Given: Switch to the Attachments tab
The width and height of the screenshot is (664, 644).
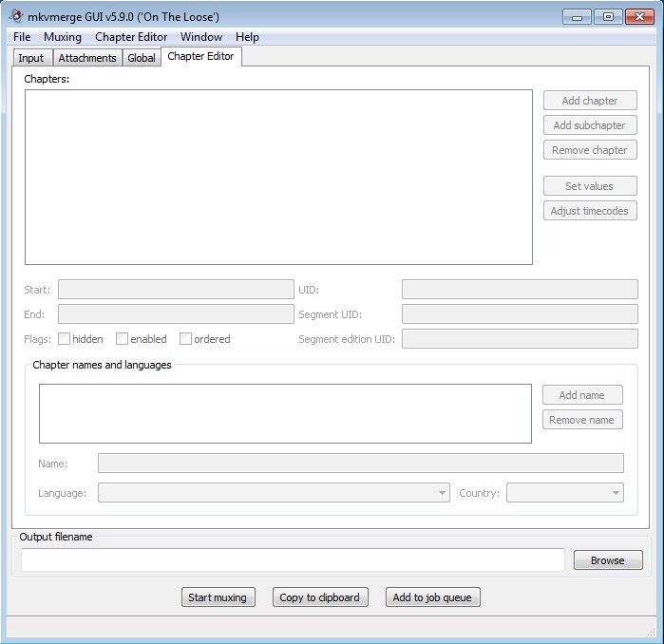Looking at the screenshot, I should click(x=87, y=58).
